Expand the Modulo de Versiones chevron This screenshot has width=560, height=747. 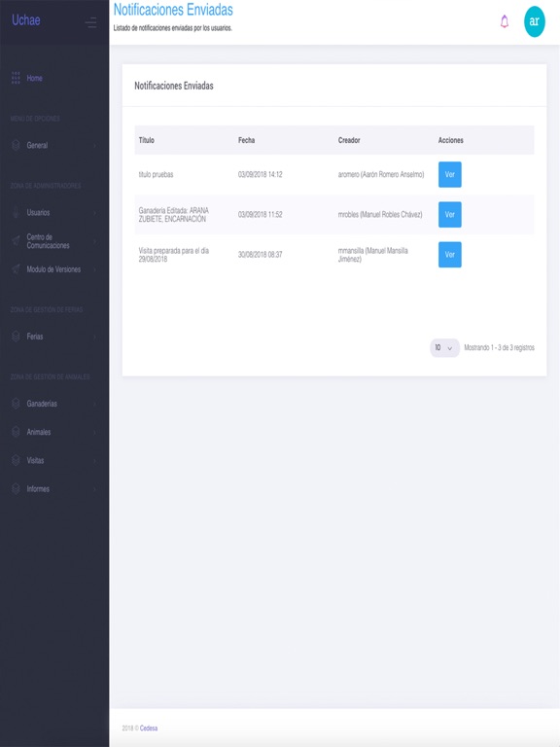94,269
